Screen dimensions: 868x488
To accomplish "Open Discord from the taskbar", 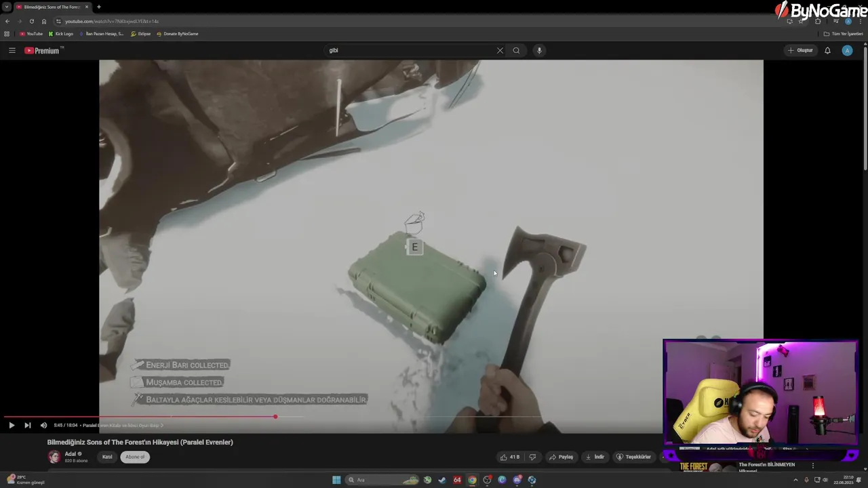I will point(517,480).
